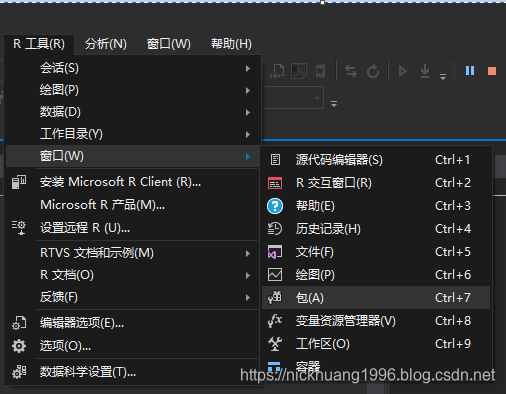This screenshot has height=394, width=506.
Task: Click the red stop button in toolbar
Action: 492,71
